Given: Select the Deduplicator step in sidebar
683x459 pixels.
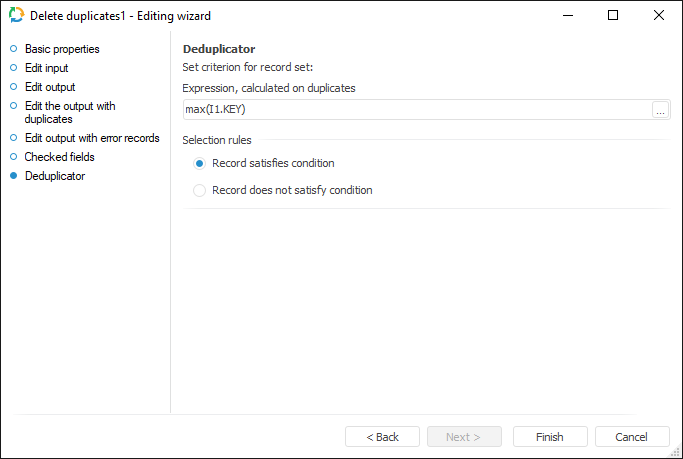Looking at the screenshot, I should click(55, 176).
